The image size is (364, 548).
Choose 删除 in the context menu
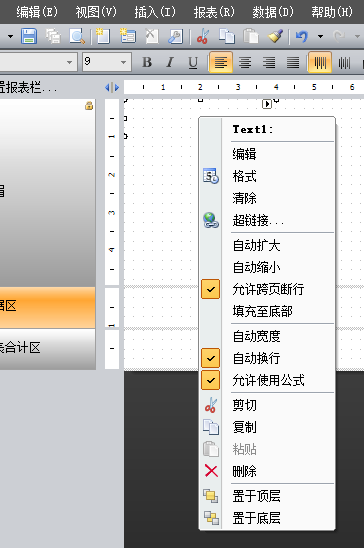point(267,471)
